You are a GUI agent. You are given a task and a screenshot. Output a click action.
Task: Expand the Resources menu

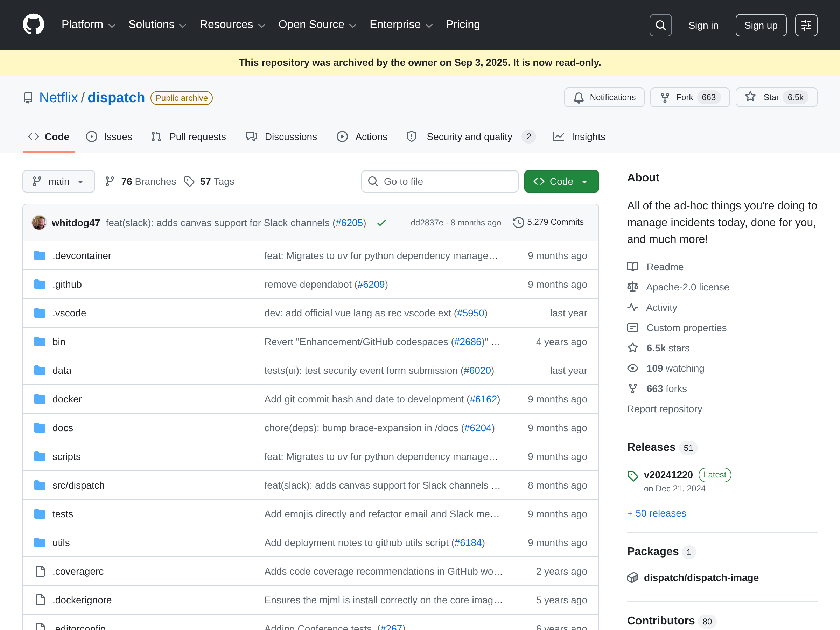(232, 25)
